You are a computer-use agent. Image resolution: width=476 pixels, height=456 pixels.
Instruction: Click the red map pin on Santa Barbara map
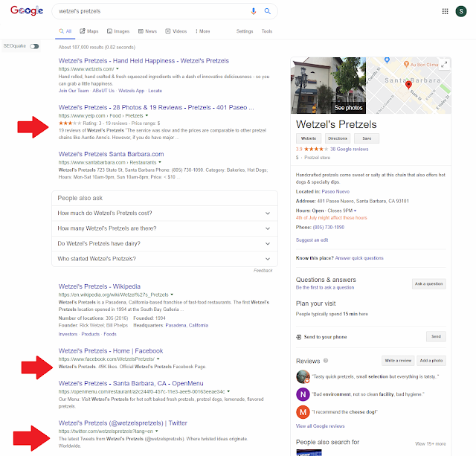[408, 85]
